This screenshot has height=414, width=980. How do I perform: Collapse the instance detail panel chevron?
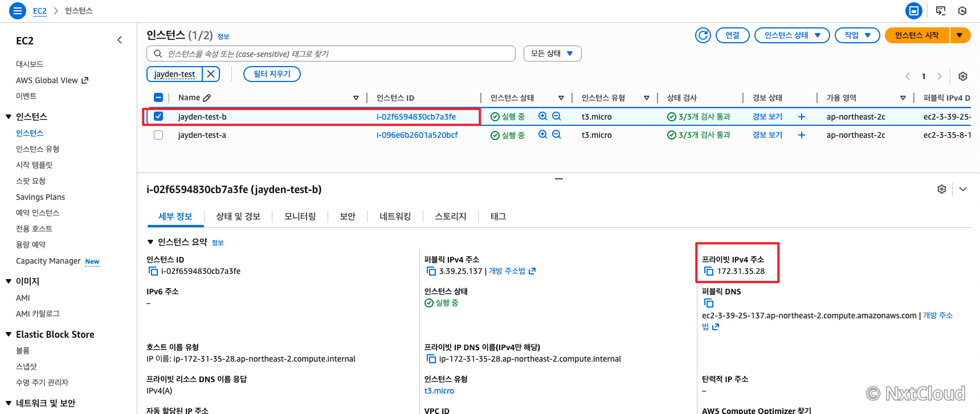(x=963, y=189)
